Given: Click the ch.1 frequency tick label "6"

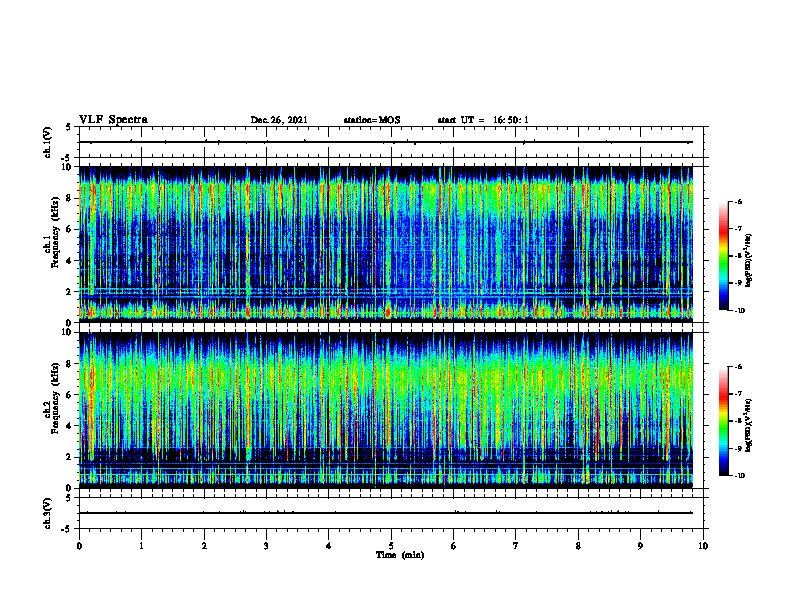Looking at the screenshot, I should point(69,229).
